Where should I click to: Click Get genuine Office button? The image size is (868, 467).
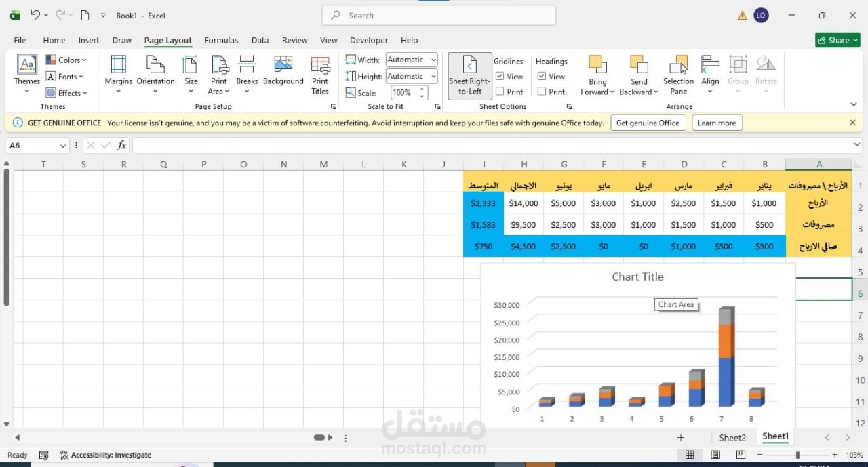[x=648, y=123]
